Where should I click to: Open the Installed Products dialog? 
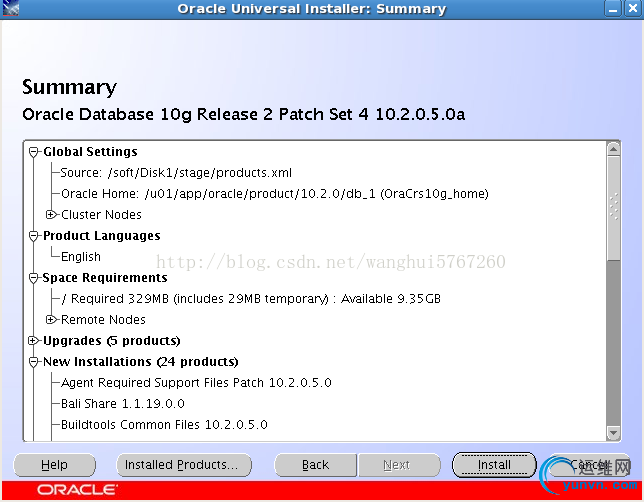[x=184, y=465]
